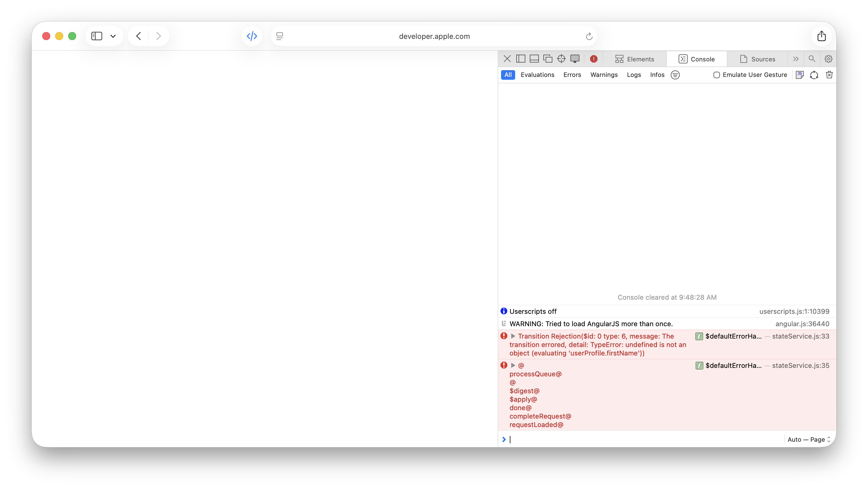
Task: Click the console prompt input
Action: pos(645,439)
